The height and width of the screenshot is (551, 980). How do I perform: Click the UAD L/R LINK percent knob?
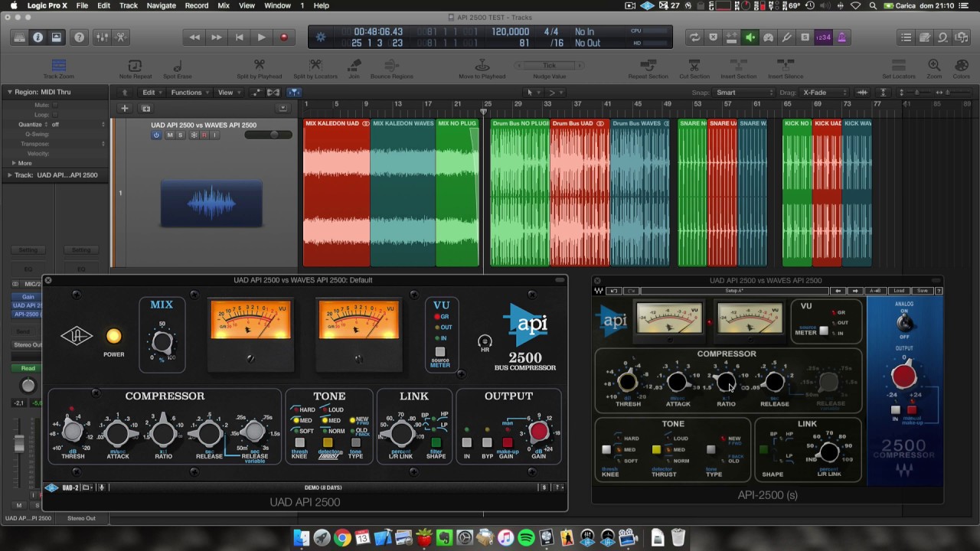point(400,433)
